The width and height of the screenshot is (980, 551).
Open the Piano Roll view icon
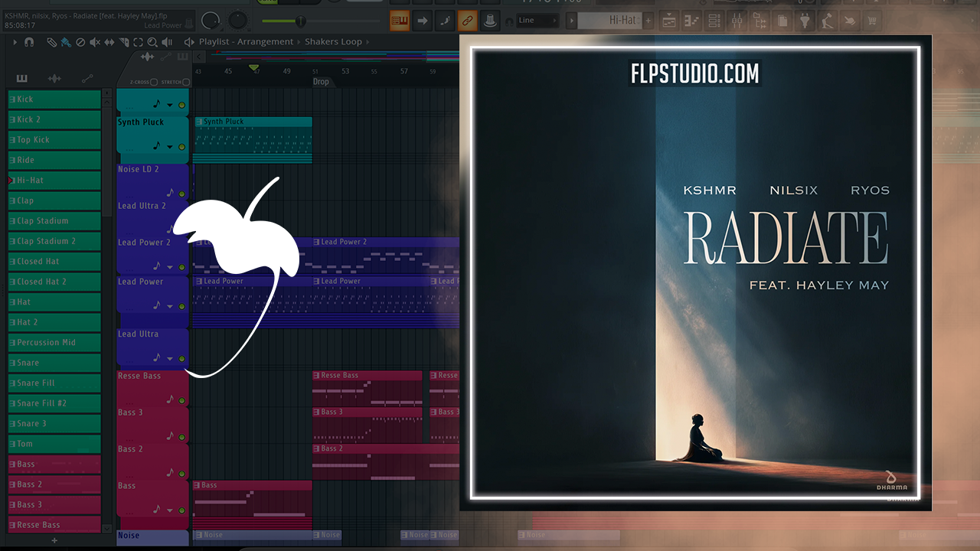[690, 21]
